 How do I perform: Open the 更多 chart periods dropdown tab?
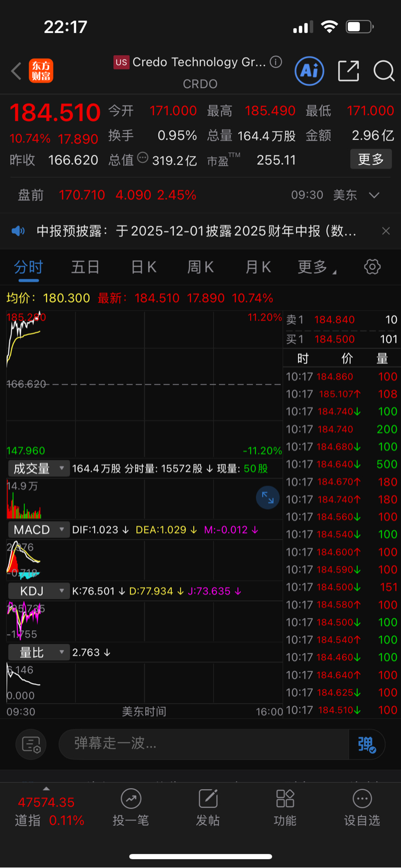pyautogui.click(x=316, y=267)
